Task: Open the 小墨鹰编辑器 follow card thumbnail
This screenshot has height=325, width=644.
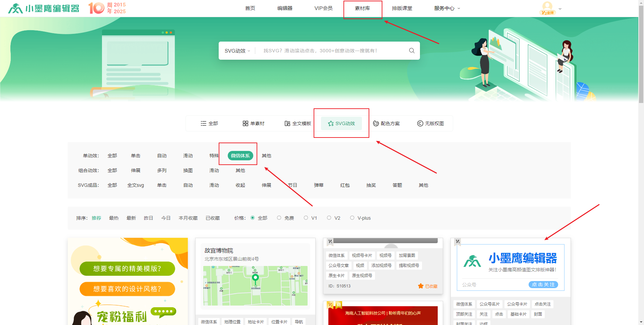Action: tap(511, 267)
